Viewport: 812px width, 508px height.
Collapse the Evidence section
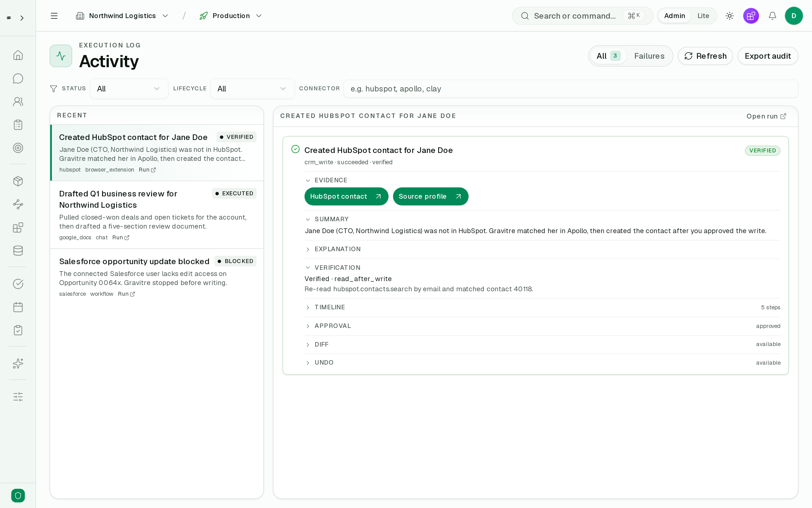tap(542, 180)
